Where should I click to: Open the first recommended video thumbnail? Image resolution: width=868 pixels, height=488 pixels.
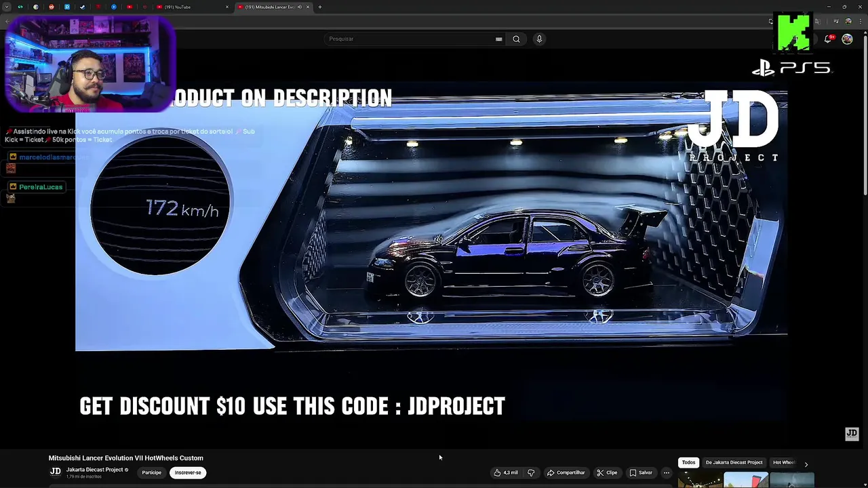point(699,480)
